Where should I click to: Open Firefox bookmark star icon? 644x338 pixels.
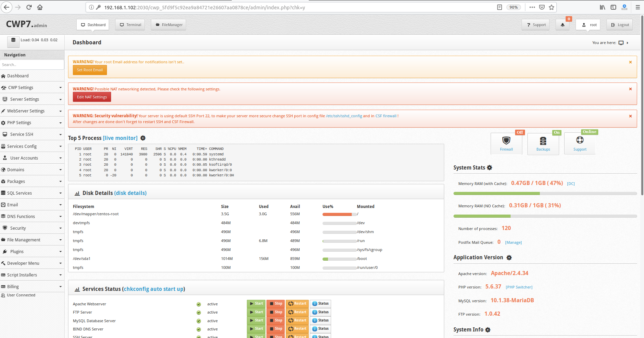point(552,7)
